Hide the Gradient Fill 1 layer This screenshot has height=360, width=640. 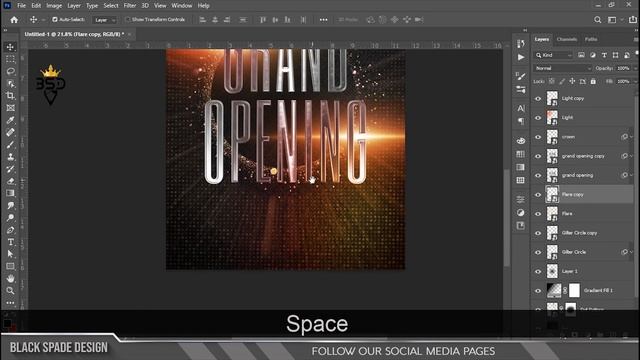[x=538, y=291]
